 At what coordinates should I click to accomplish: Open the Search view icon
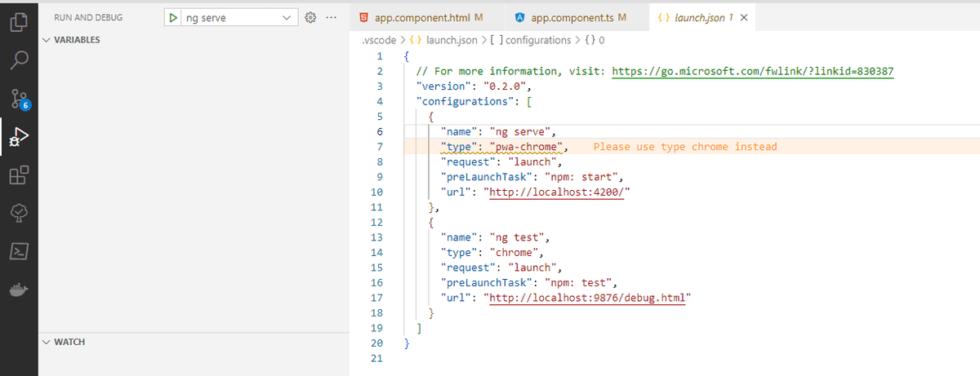[19, 60]
